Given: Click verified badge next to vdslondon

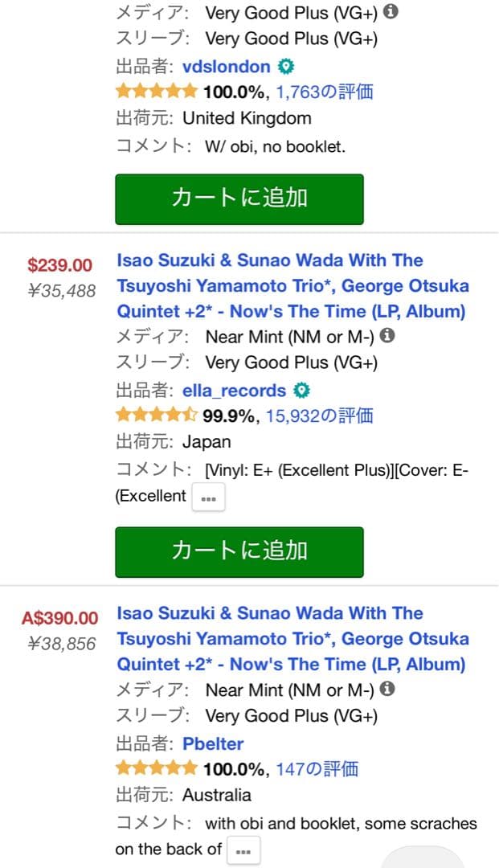Looking at the screenshot, I should coord(285,66).
